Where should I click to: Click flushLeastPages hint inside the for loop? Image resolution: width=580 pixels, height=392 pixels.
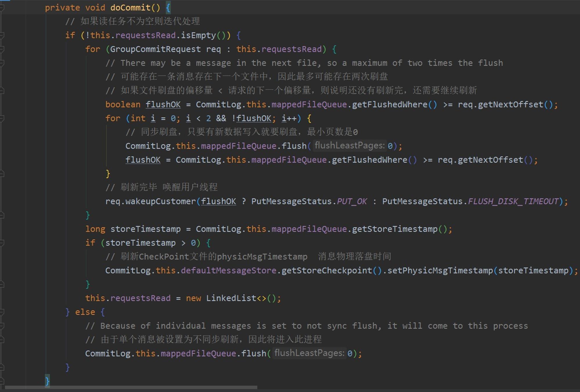[349, 146]
